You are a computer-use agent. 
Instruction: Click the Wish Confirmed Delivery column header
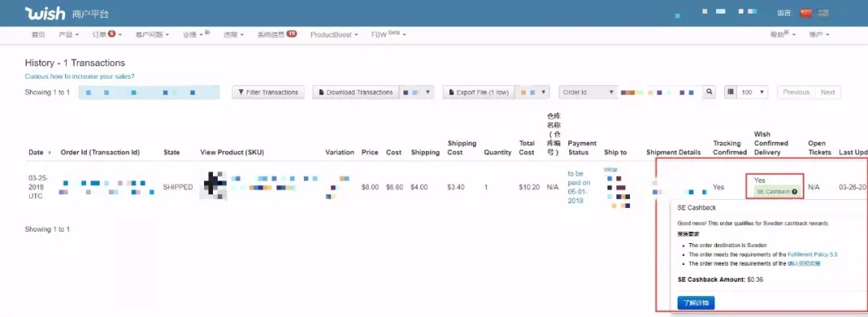pos(771,144)
